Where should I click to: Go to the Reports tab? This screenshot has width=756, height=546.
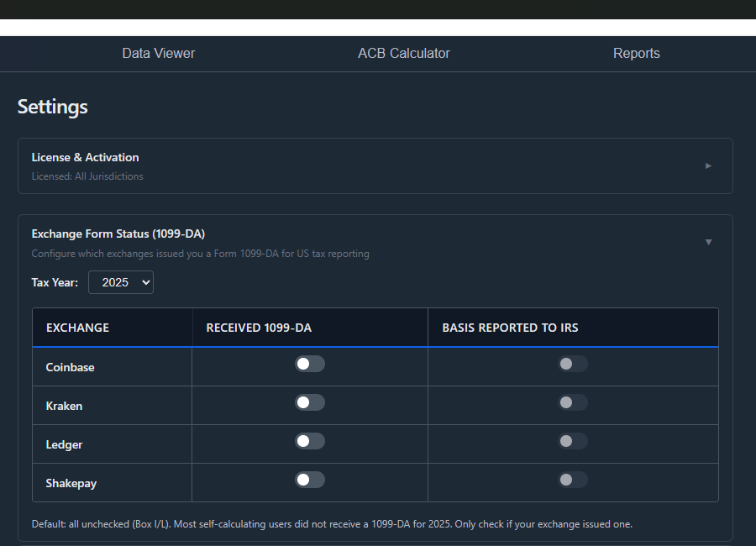point(636,53)
